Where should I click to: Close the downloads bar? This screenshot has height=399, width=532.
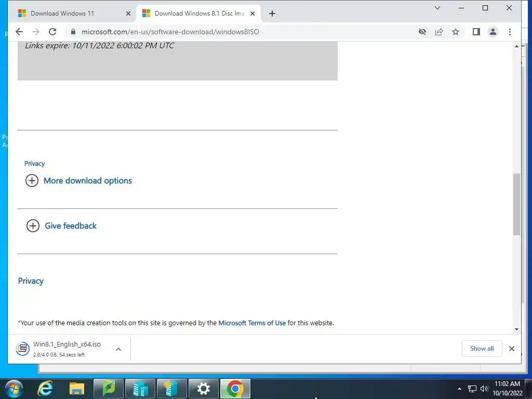[x=512, y=349]
